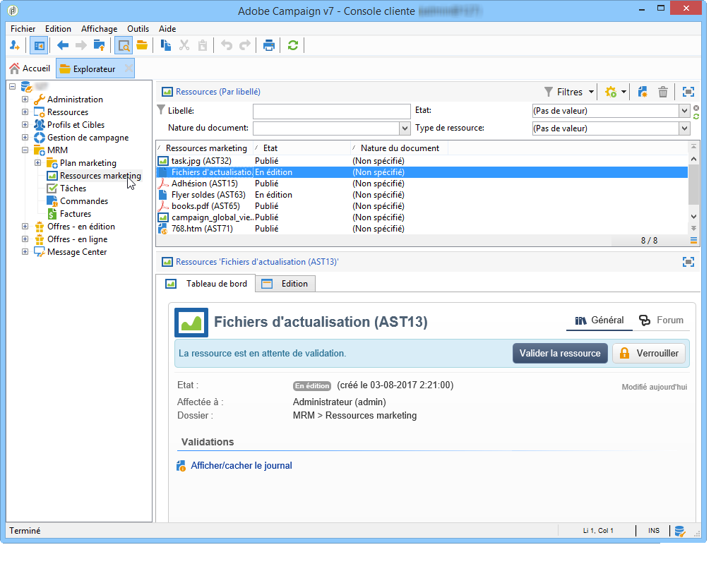Click the database icon in status bar

(680, 531)
